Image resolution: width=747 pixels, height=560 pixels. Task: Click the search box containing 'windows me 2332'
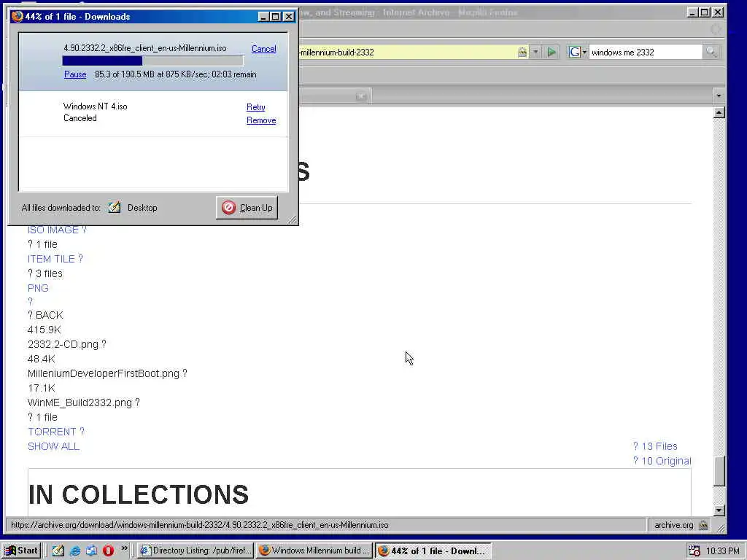coord(645,52)
